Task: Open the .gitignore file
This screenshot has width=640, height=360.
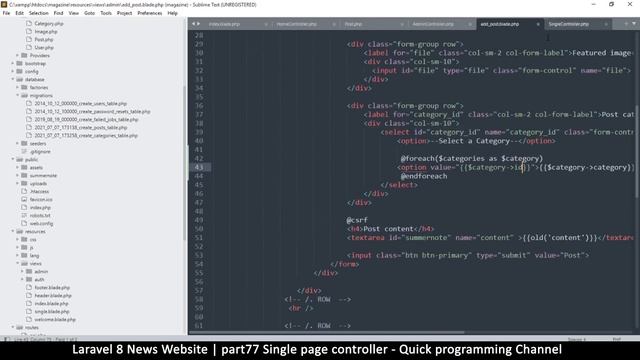Action: 40,151
